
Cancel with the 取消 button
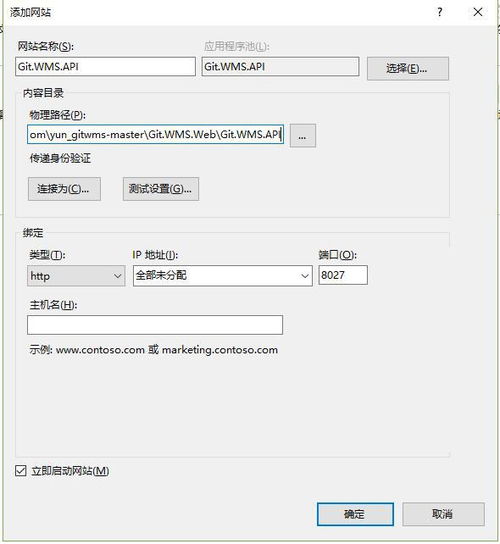(x=443, y=514)
